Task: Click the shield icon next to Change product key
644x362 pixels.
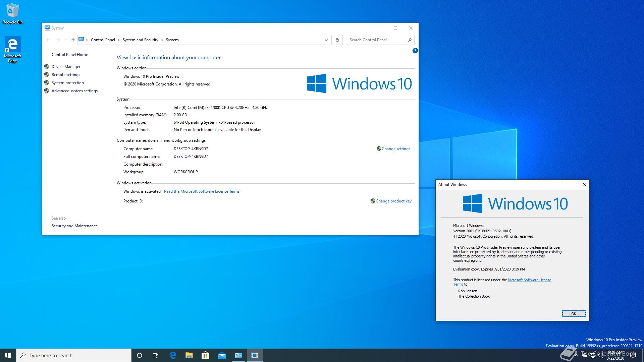Action: tap(373, 201)
